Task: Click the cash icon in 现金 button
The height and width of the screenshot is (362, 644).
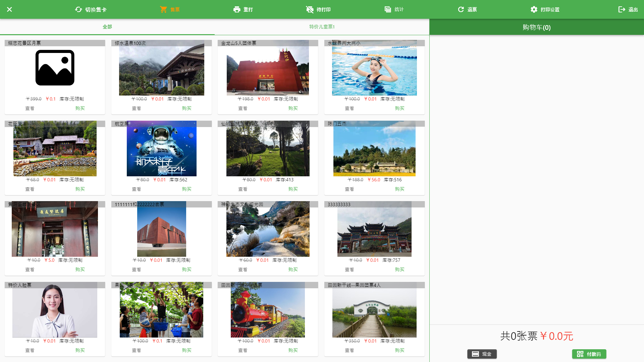Action: click(475, 354)
